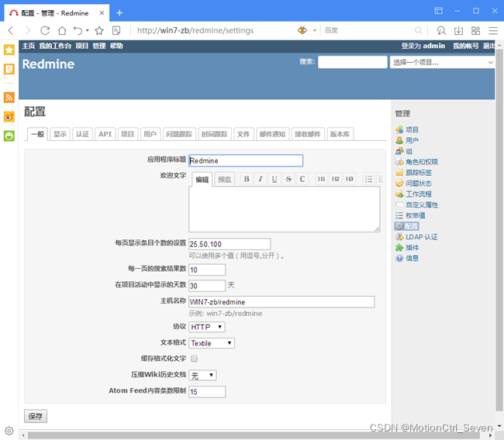The height and width of the screenshot is (440, 504).
Task: Insert heading 2 with H2 button
Action: pos(335,179)
